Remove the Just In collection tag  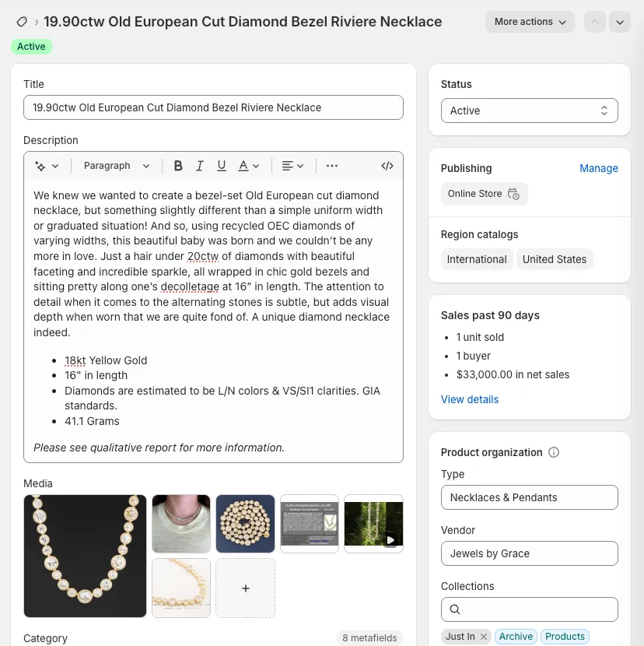click(x=484, y=637)
